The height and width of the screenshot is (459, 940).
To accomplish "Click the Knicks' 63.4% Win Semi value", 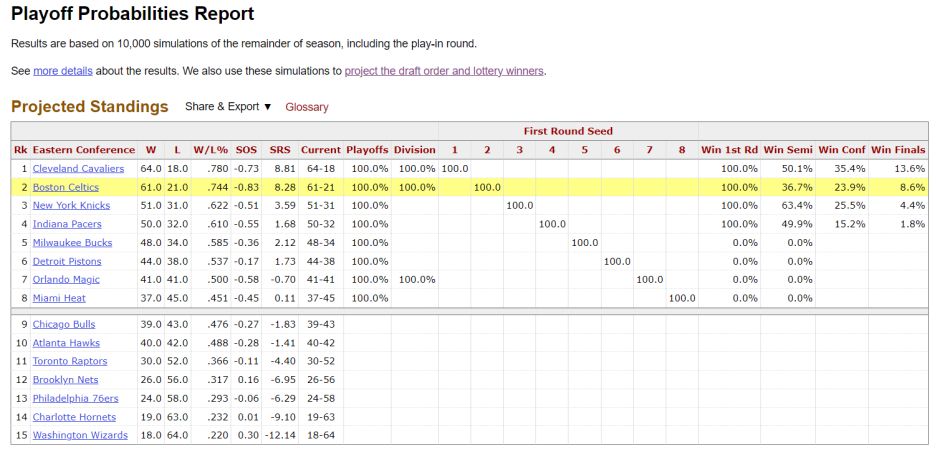I will [x=796, y=206].
